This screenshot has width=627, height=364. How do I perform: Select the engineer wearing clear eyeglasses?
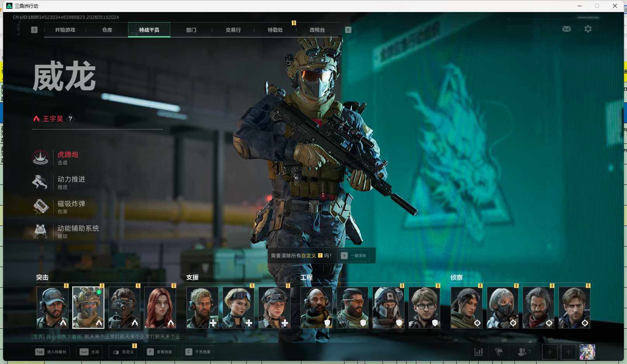pos(424,307)
